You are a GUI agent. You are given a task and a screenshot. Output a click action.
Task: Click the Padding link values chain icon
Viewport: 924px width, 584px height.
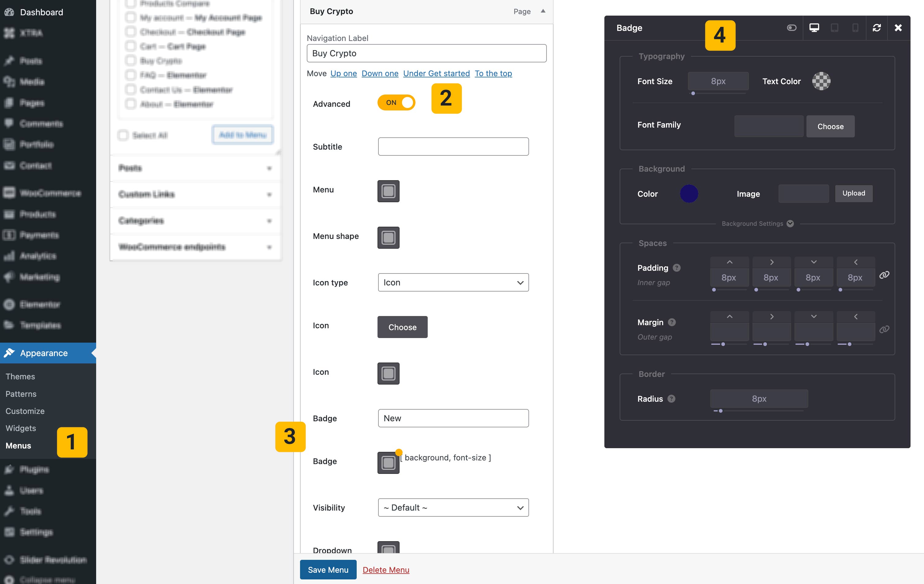(x=884, y=275)
